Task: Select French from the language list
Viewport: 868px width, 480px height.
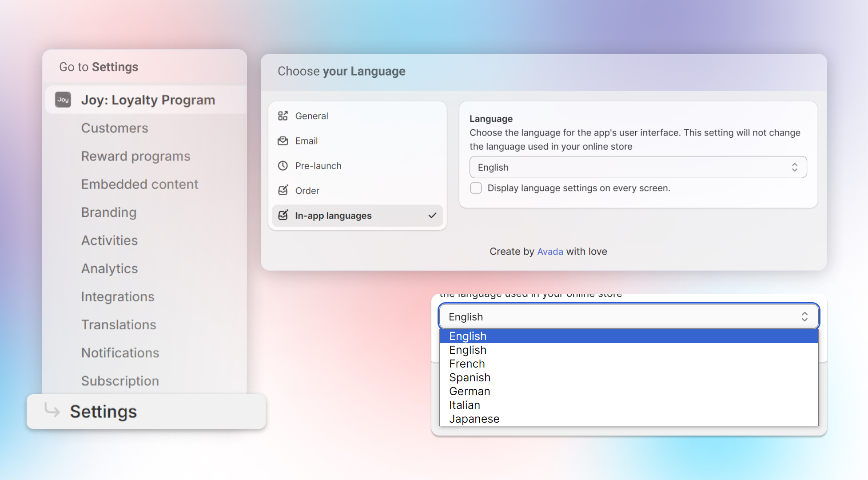Action: pyautogui.click(x=467, y=364)
